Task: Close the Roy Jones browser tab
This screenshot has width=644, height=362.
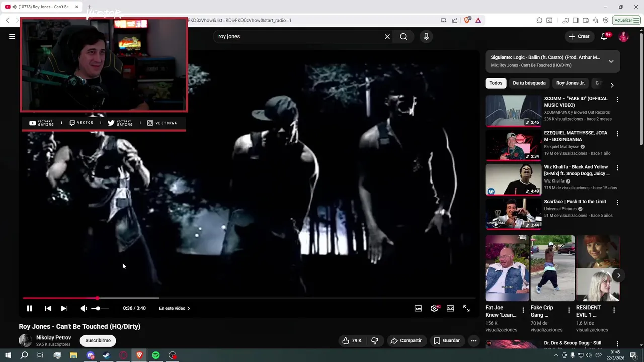Action: tap(77, 7)
